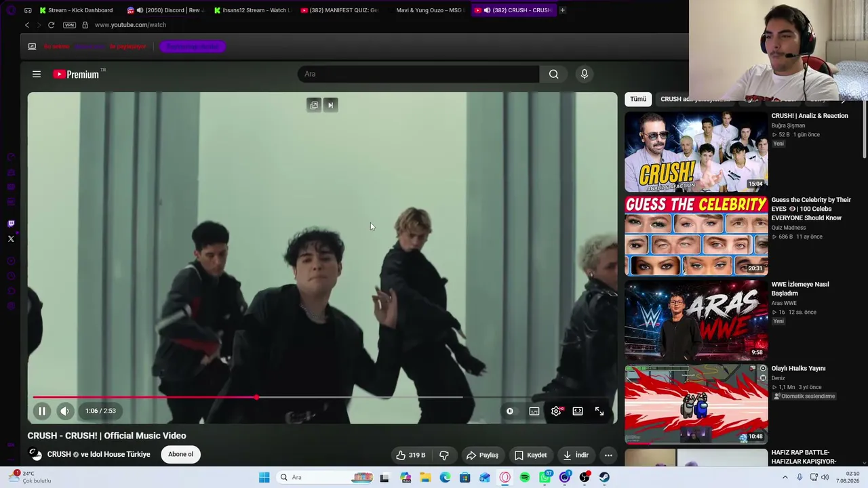Reload the YouTube page
The image size is (868, 488).
51,25
